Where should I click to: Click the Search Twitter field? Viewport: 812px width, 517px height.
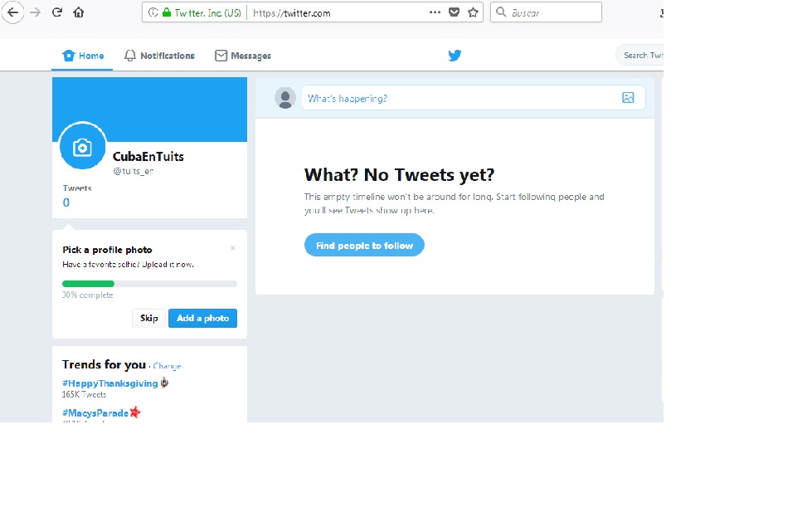(639, 55)
